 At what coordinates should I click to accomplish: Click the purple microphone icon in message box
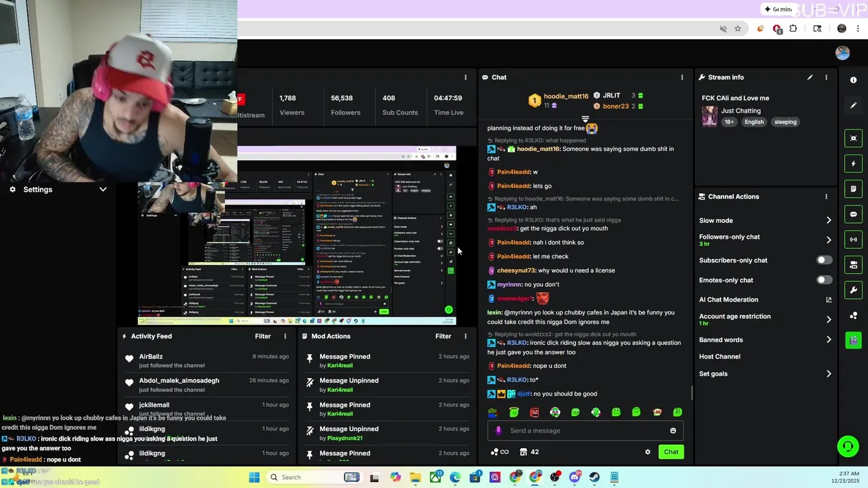click(x=498, y=430)
